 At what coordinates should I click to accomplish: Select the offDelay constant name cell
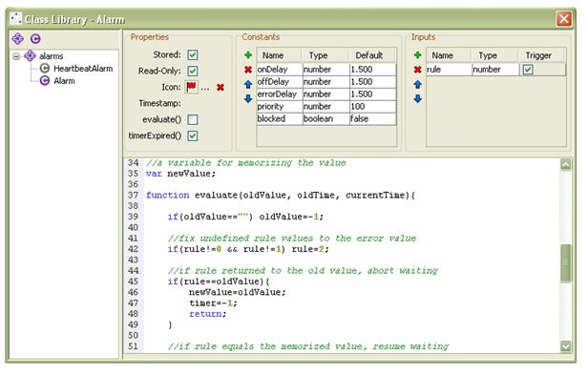point(280,82)
